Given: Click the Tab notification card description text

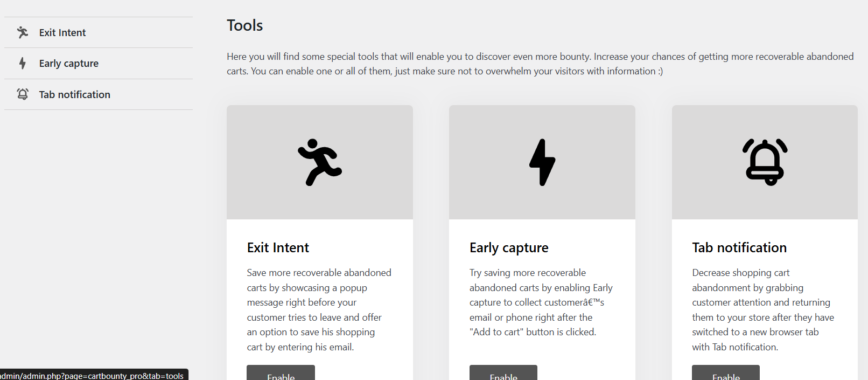Looking at the screenshot, I should coord(763,310).
